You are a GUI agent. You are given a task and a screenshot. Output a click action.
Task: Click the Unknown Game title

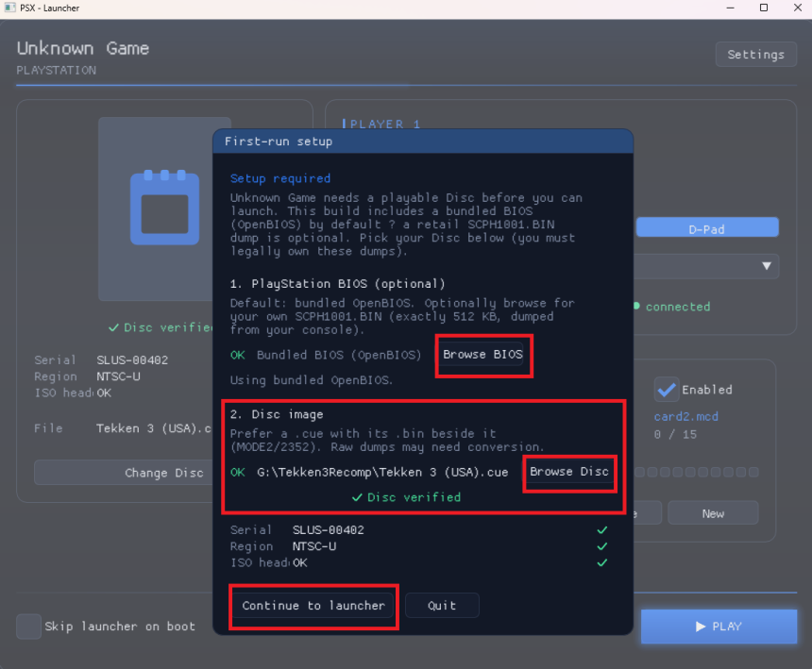tap(83, 49)
